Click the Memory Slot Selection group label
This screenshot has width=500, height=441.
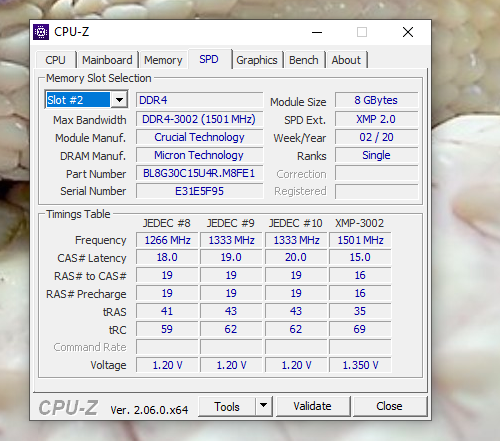[99, 78]
